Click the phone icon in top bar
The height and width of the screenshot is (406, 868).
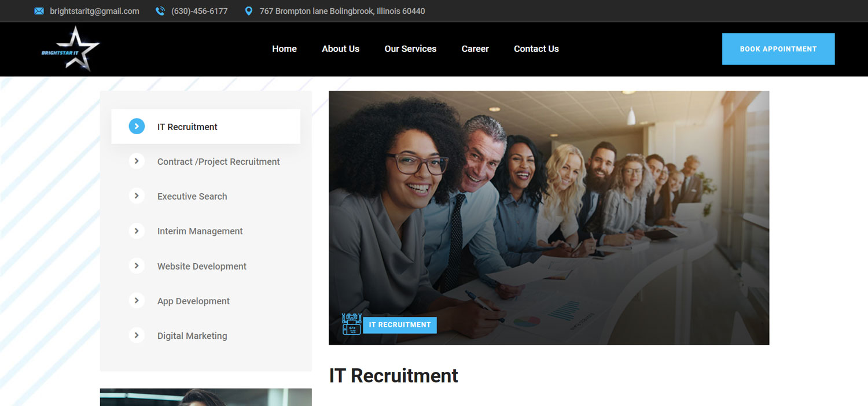tap(160, 11)
